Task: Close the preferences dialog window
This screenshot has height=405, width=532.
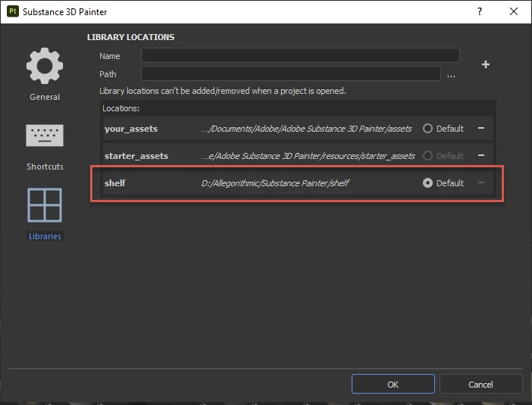Action: point(514,11)
